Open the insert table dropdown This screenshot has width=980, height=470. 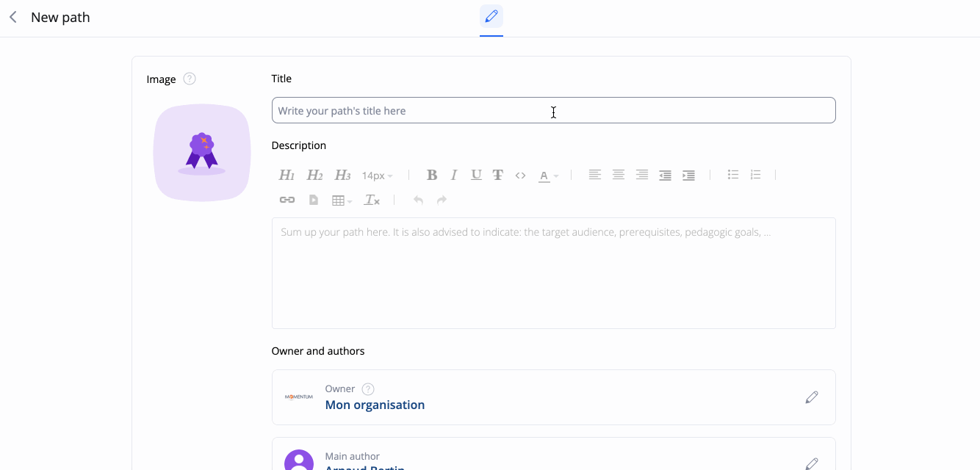[342, 200]
